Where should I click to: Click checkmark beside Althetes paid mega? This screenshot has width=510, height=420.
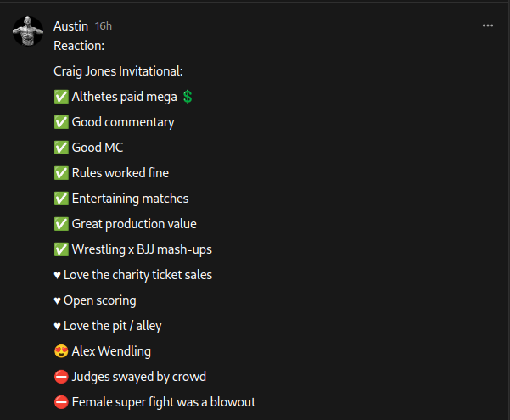click(61, 97)
